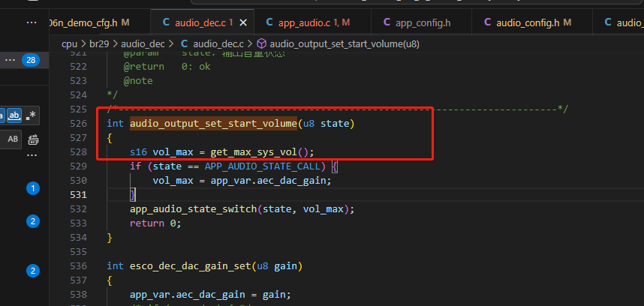Click line number 531 in gutter

coord(79,195)
